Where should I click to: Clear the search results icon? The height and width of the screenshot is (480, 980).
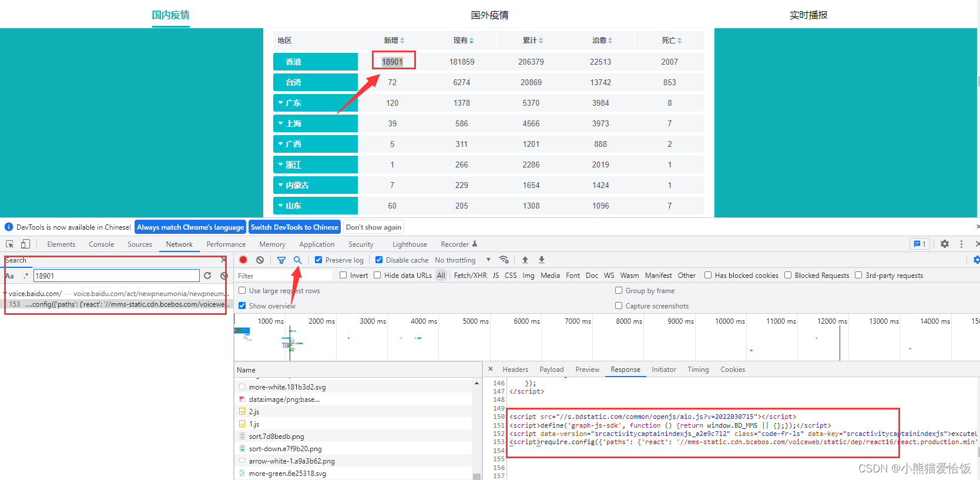[224, 276]
